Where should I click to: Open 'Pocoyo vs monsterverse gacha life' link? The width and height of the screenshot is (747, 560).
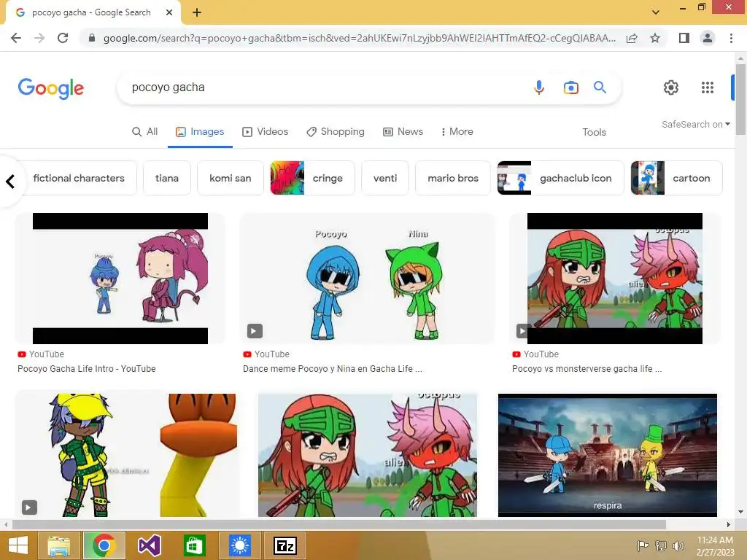[x=587, y=368]
